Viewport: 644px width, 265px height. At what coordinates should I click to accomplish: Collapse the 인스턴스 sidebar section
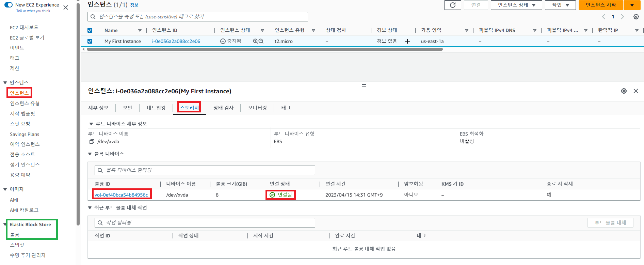point(5,82)
